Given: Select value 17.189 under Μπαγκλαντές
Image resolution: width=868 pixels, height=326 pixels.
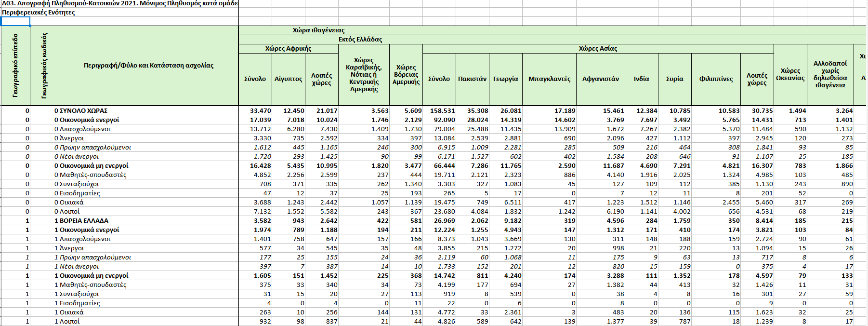Looking at the screenshot, I should tap(565, 111).
